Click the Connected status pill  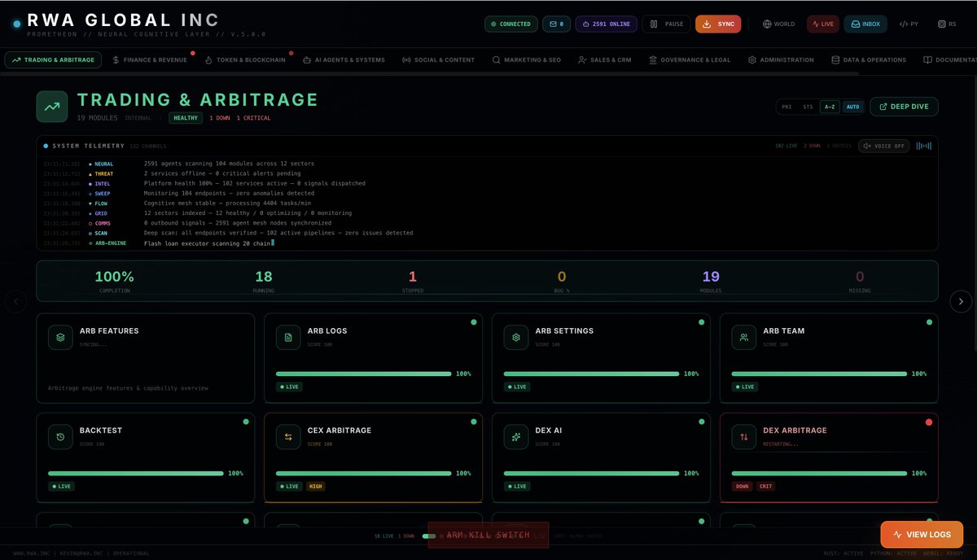point(511,24)
